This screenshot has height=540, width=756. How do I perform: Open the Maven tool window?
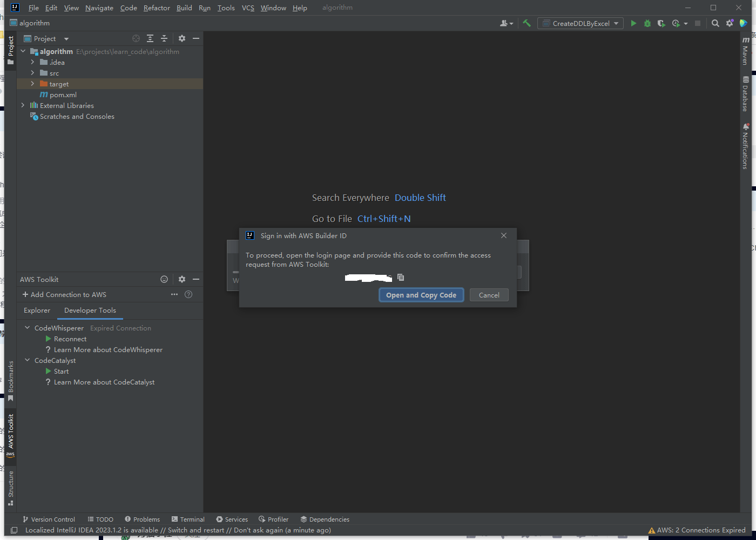point(745,50)
